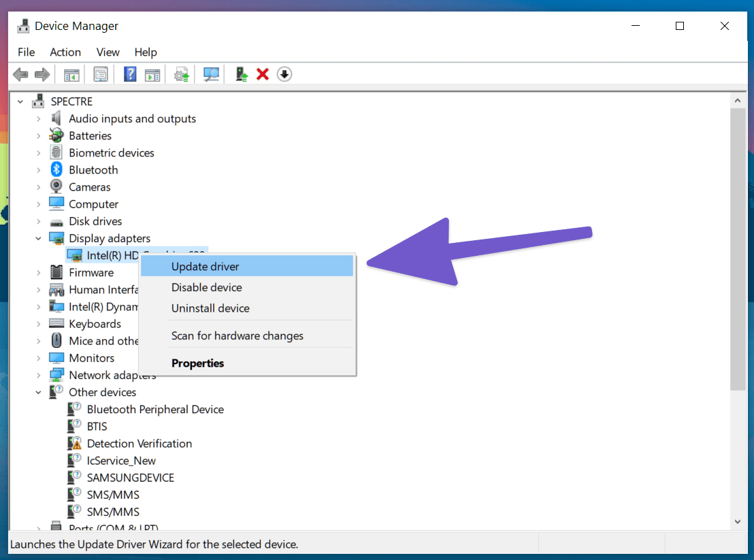Collapse the Other devices category

coord(39,392)
